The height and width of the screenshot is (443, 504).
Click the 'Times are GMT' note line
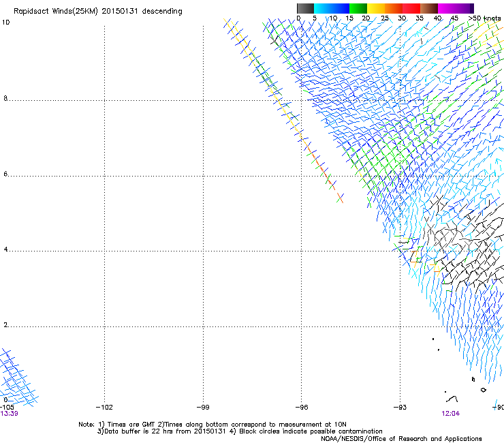click(x=212, y=425)
